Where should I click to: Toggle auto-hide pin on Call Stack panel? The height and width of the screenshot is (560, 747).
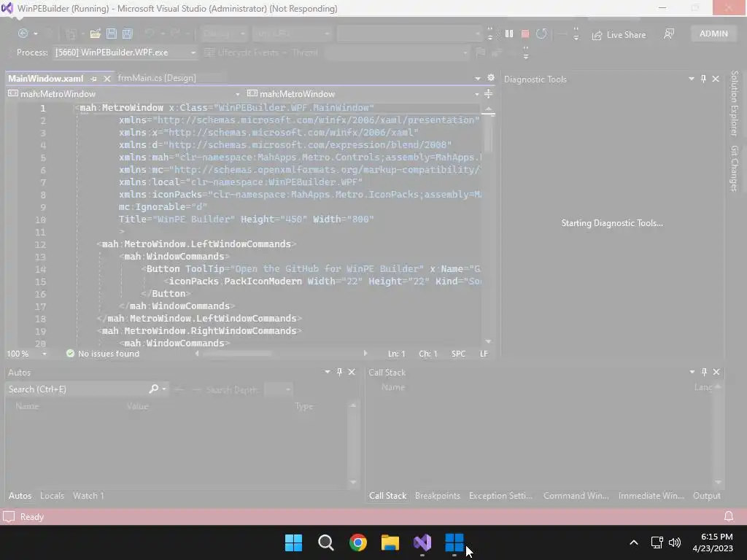click(x=704, y=372)
